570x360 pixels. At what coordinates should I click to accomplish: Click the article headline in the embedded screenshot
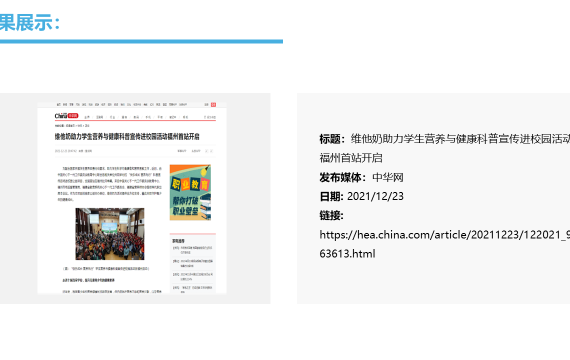[x=127, y=137]
